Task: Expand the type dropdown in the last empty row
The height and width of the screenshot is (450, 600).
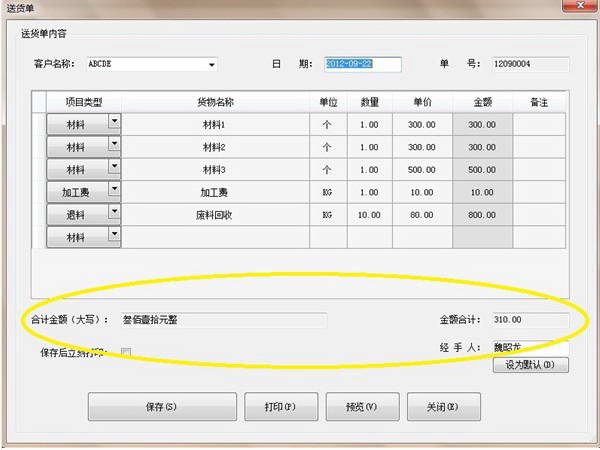Action: pos(113,236)
